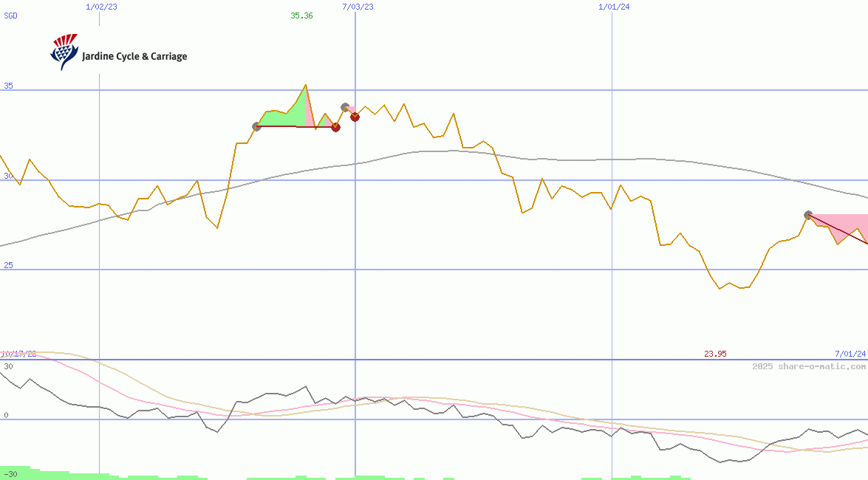
Task: Click the 10/17/22 start date label
Action: (x=18, y=354)
